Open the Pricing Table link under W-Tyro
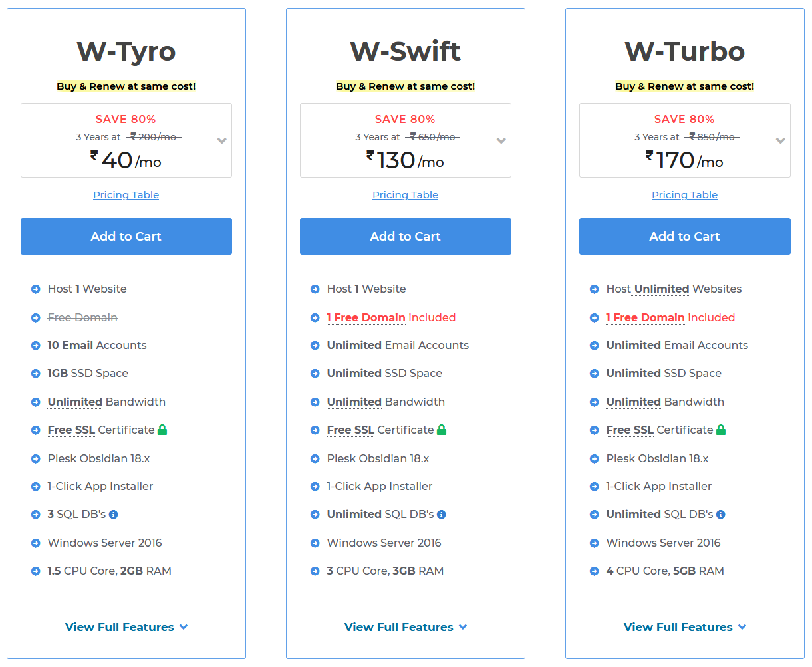The height and width of the screenshot is (667, 812). (x=126, y=195)
